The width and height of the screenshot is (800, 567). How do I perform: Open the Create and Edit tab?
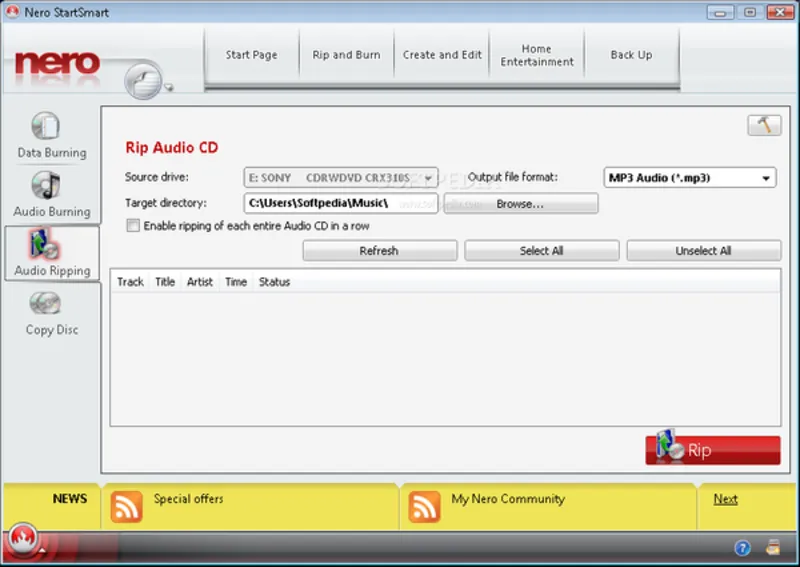(442, 55)
